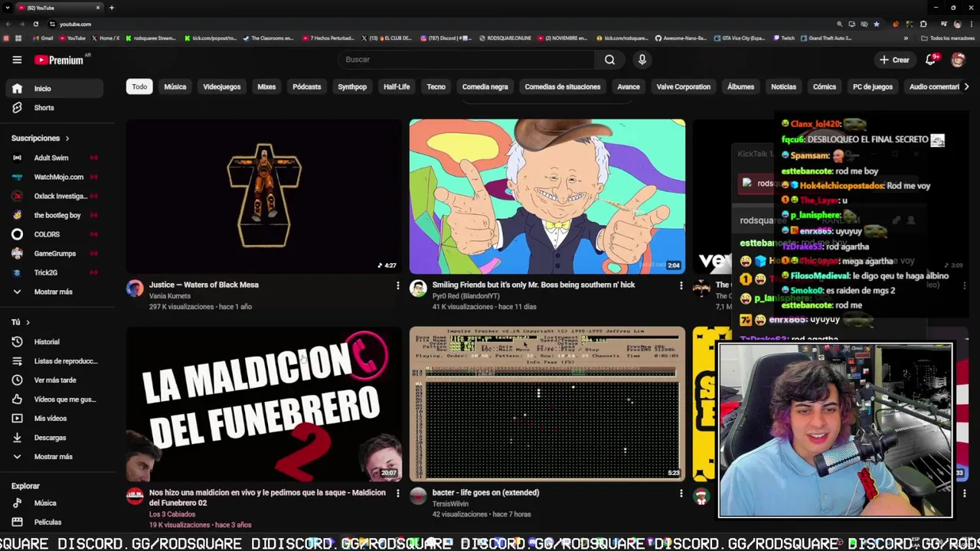Open WatchMojo.com channel subscription
Screen dimensions: 980x551
click(54, 177)
